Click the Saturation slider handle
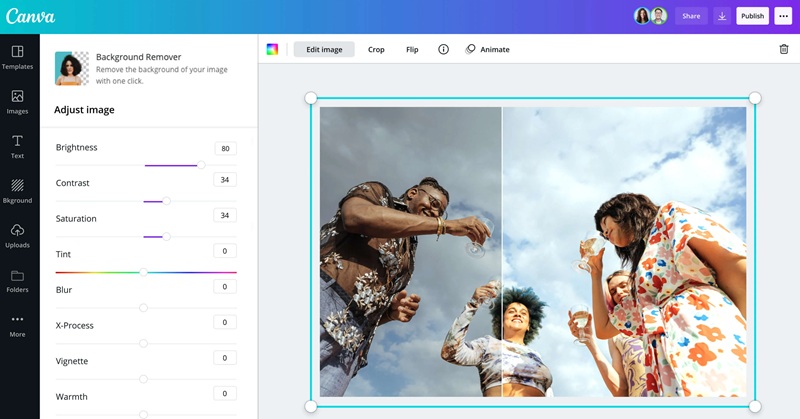800x419 pixels. click(166, 236)
